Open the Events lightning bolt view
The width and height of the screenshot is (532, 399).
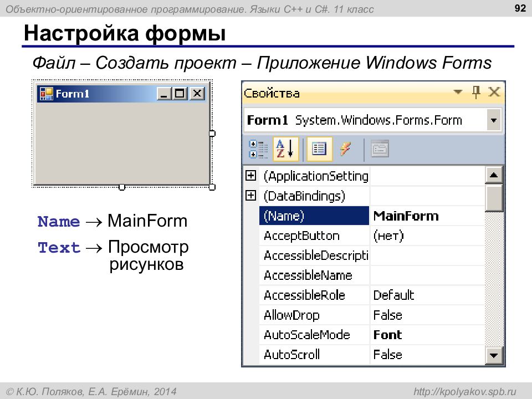coord(345,149)
